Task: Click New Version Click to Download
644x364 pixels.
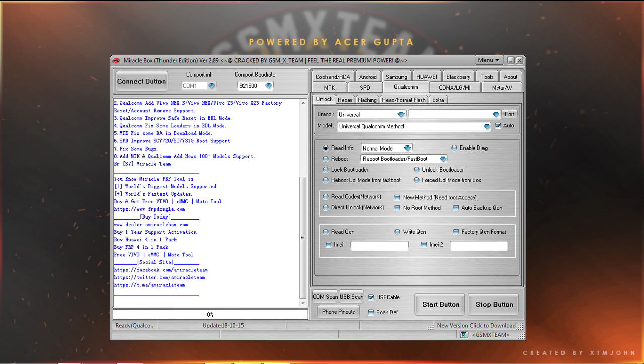Action: coord(476,326)
